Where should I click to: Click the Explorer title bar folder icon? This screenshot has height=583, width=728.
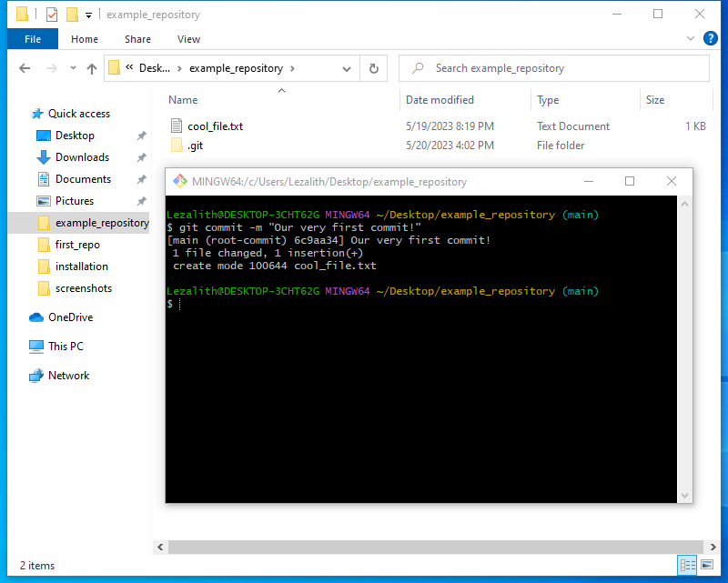click(22, 15)
